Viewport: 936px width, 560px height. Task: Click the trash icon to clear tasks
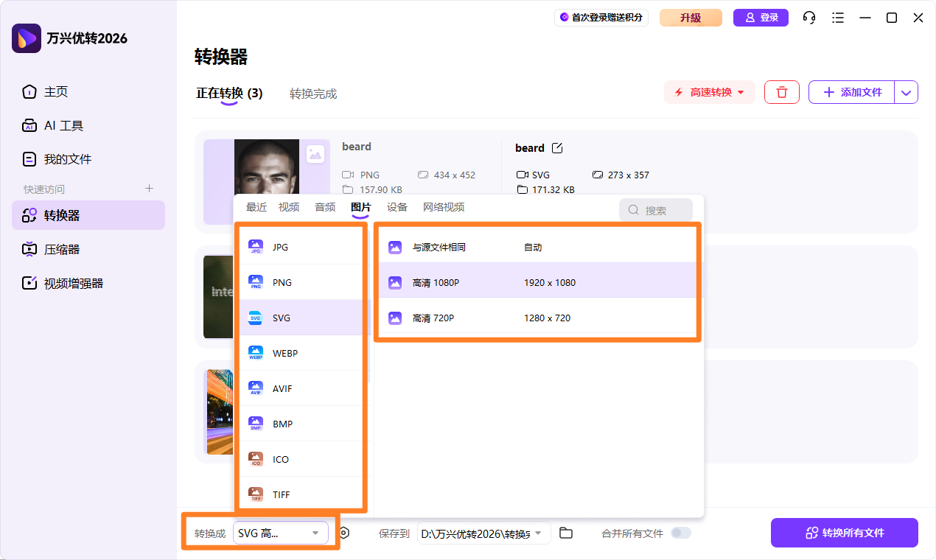[x=781, y=91]
